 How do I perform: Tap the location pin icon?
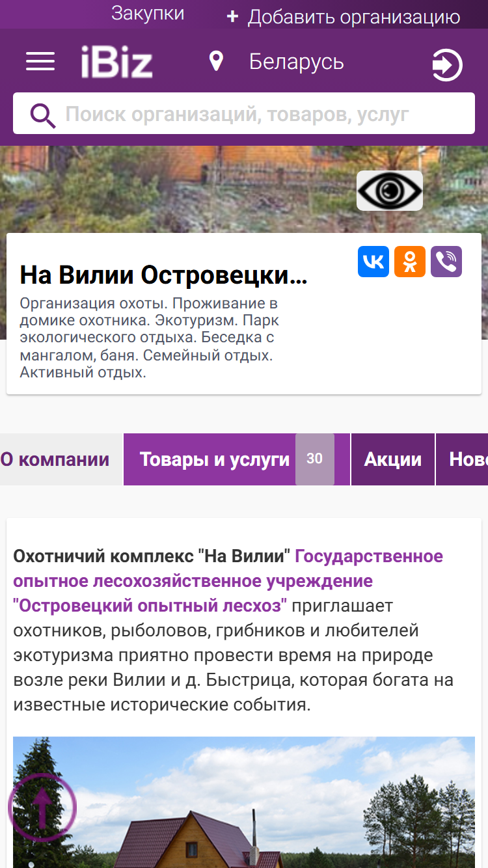(x=216, y=62)
